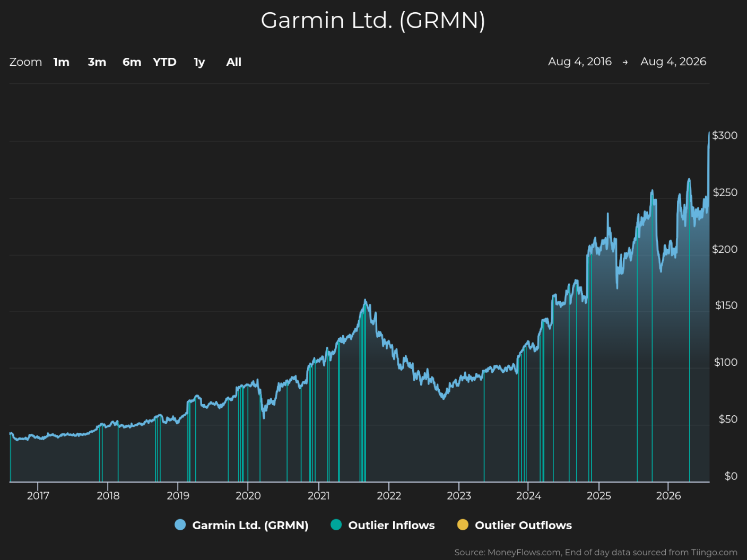
Task: Toggle Garmin Ltd. (GRMN) series legend
Action: 241,525
